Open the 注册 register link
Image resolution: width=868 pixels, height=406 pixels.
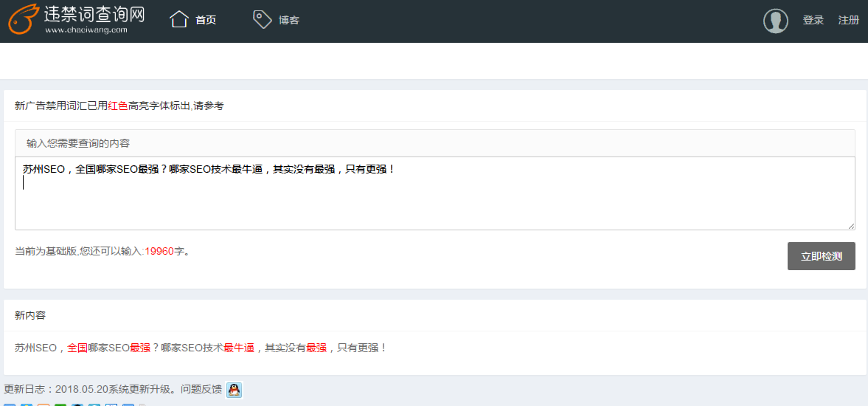pos(849,20)
